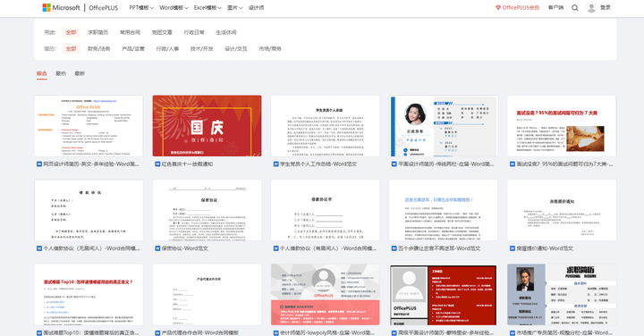The image size is (644, 336).
Task: Open the 平面设计师简历 blue resume thumbnail
Action: coord(444,126)
